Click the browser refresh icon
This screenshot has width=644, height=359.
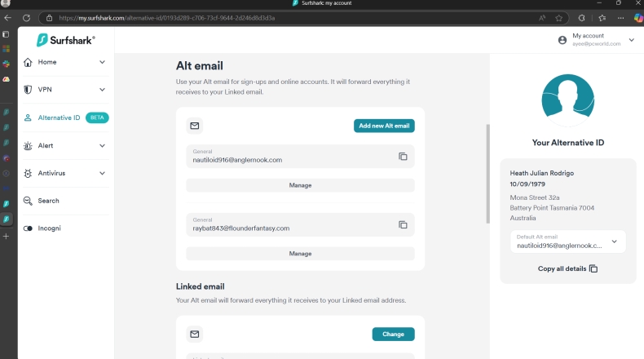point(27,17)
